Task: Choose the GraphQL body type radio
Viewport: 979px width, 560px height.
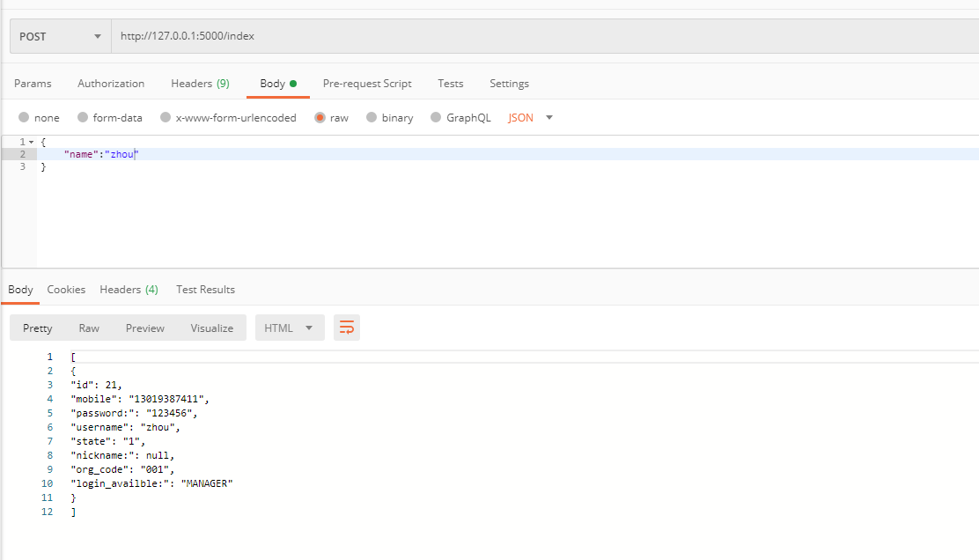Action: click(x=436, y=117)
